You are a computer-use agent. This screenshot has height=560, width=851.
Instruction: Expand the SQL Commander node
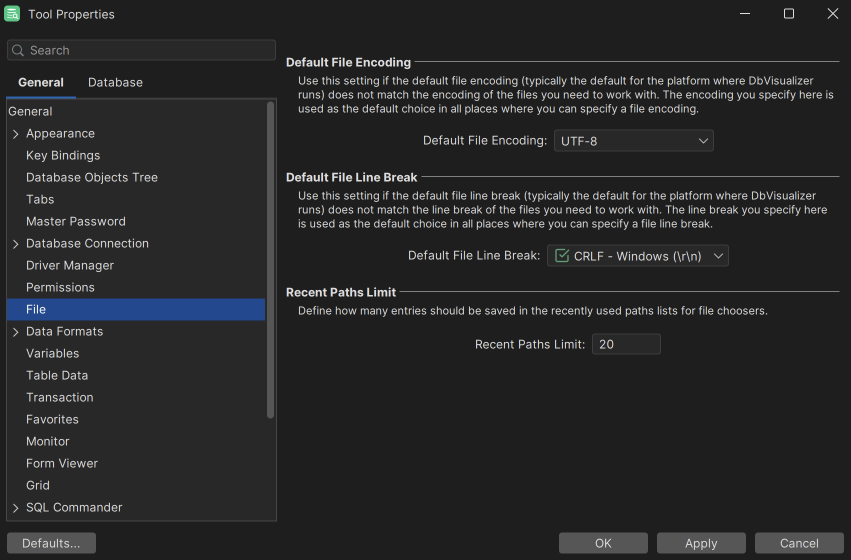point(15,508)
